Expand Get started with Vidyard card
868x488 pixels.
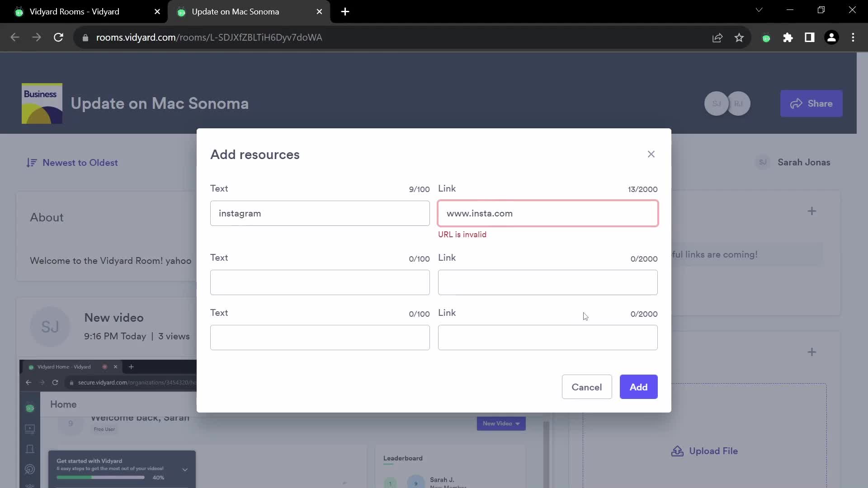(185, 469)
